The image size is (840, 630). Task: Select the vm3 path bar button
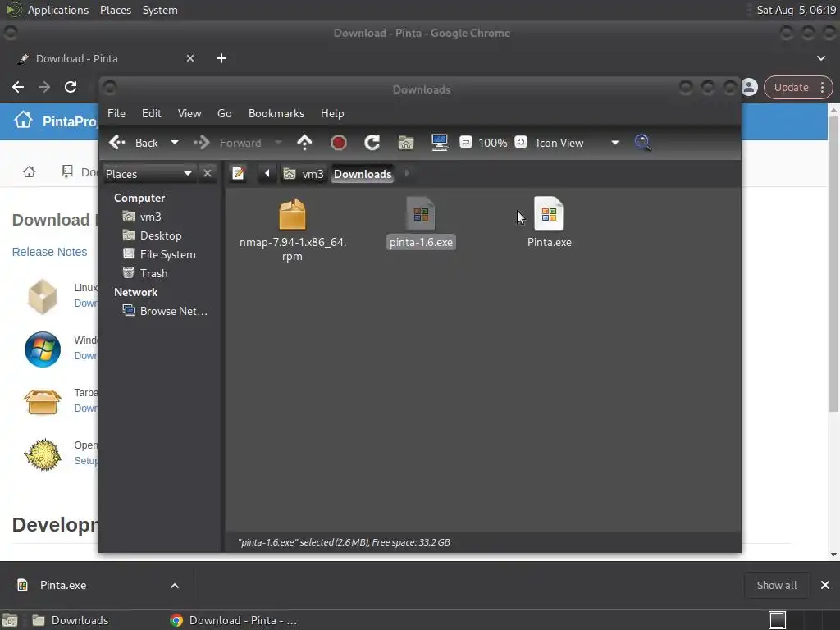coord(304,174)
